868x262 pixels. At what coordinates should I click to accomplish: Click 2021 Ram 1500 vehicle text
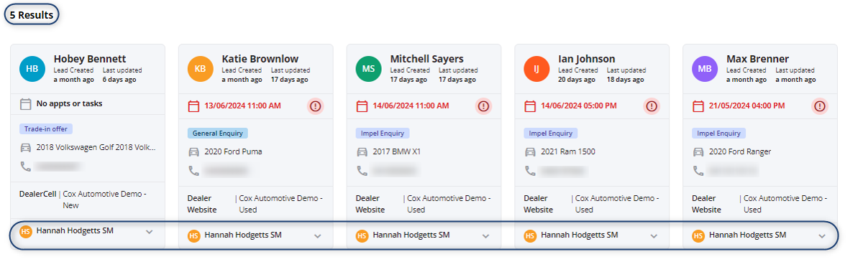(x=568, y=152)
